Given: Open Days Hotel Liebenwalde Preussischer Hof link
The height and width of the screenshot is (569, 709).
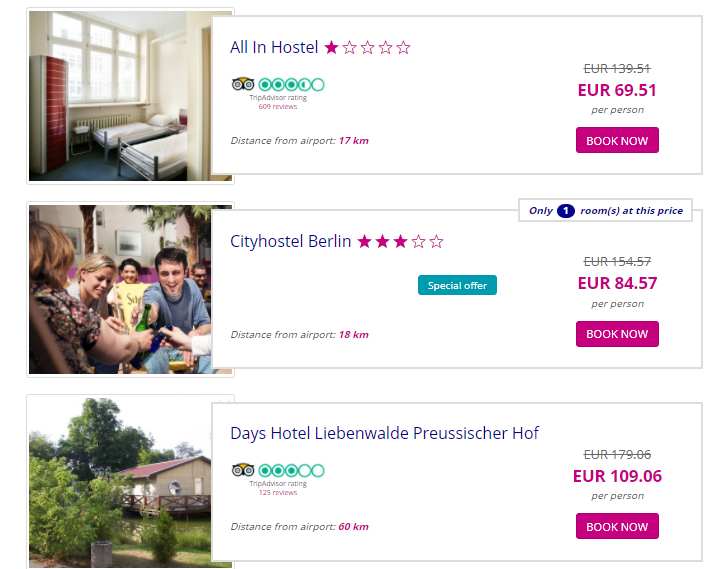Looking at the screenshot, I should pos(384,433).
